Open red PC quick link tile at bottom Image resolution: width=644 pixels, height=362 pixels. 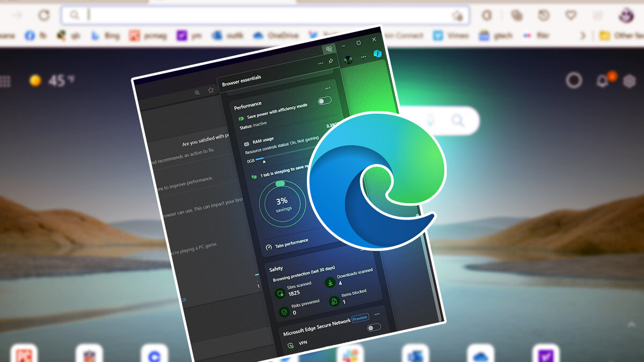[x=24, y=354]
